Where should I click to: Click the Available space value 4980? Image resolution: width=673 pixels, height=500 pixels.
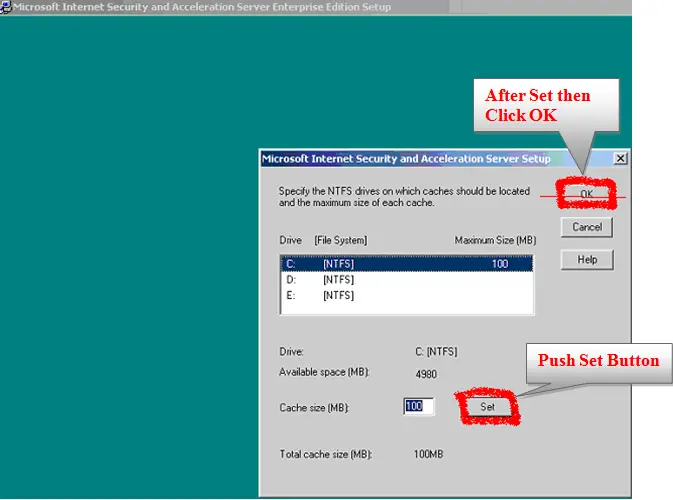[426, 374]
